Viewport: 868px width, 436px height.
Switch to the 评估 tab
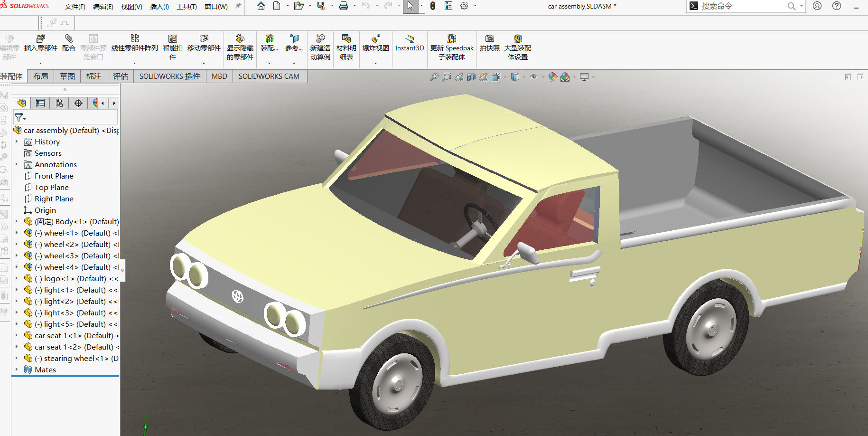[121, 76]
